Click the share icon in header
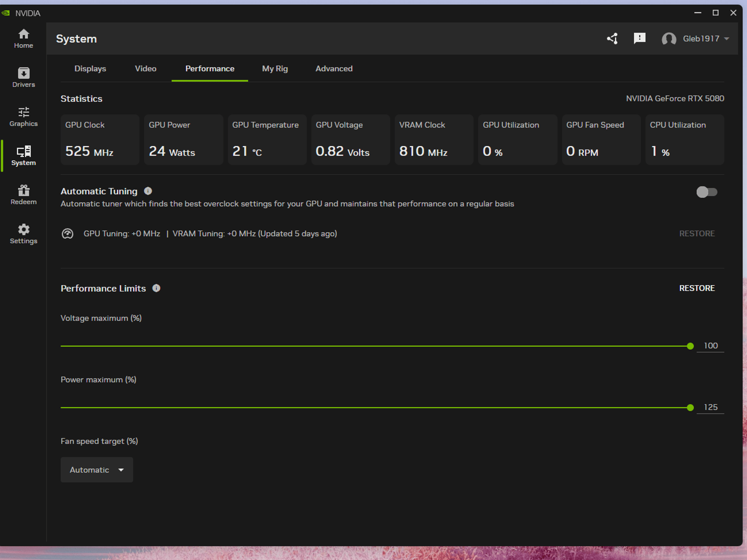 (x=612, y=38)
